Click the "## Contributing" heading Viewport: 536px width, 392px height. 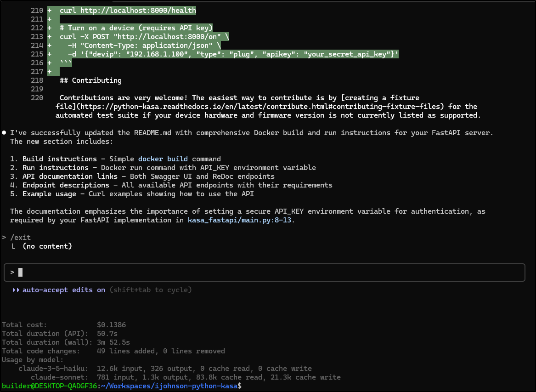click(90, 80)
